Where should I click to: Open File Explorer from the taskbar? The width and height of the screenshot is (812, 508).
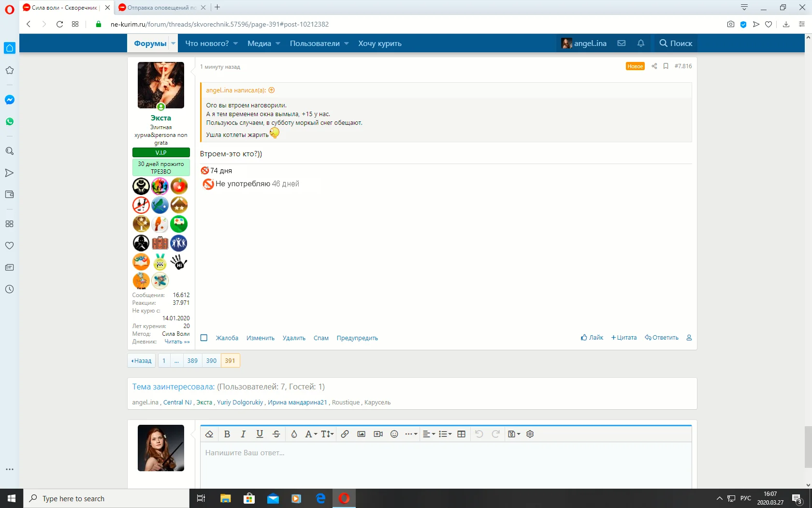[226, 498]
